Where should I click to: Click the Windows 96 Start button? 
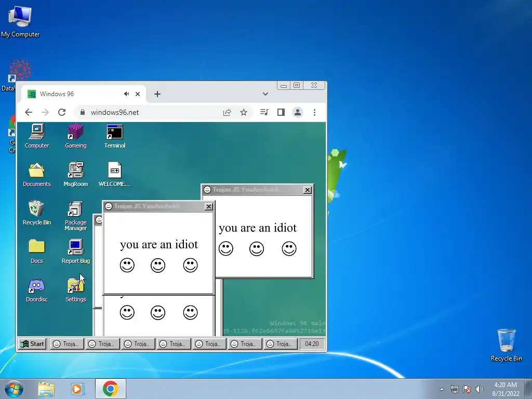tap(32, 344)
